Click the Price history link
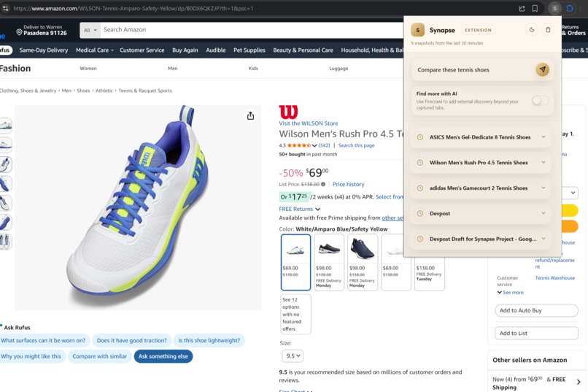 pos(349,184)
